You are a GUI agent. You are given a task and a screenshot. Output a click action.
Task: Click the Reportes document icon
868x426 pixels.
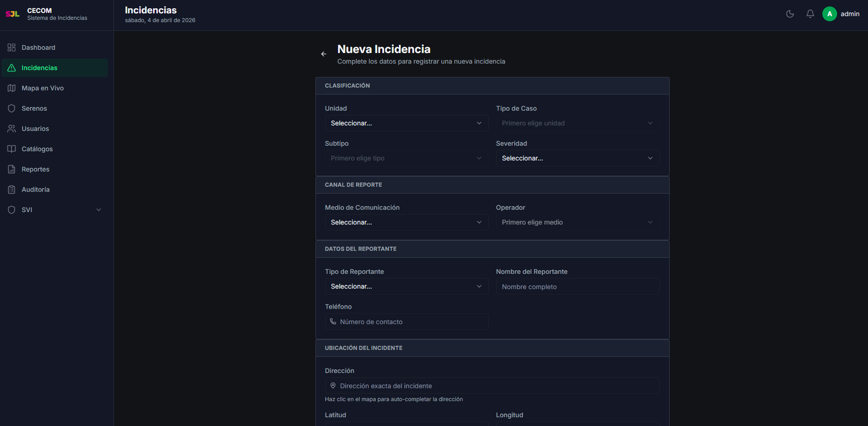coord(12,169)
